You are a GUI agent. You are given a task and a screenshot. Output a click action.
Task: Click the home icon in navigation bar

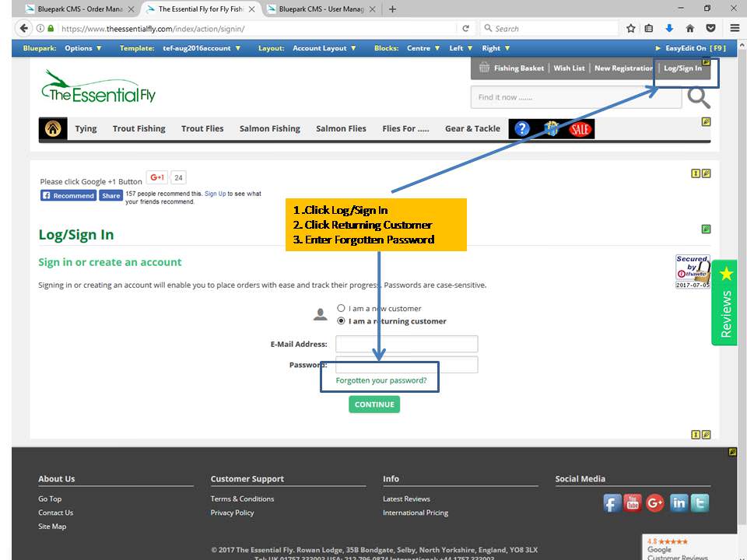coord(53,129)
